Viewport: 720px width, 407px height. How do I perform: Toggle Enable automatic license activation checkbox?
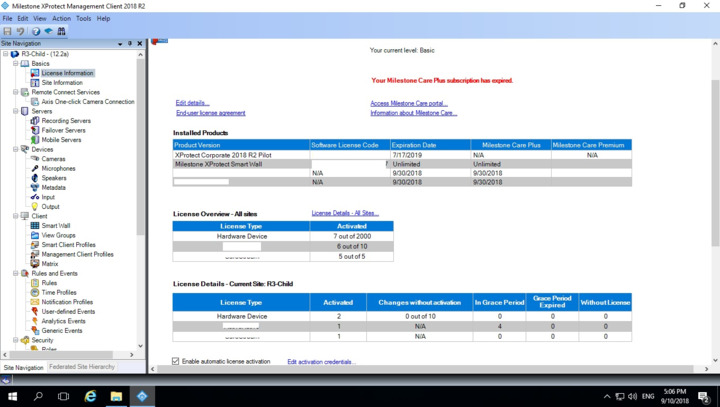click(x=176, y=362)
